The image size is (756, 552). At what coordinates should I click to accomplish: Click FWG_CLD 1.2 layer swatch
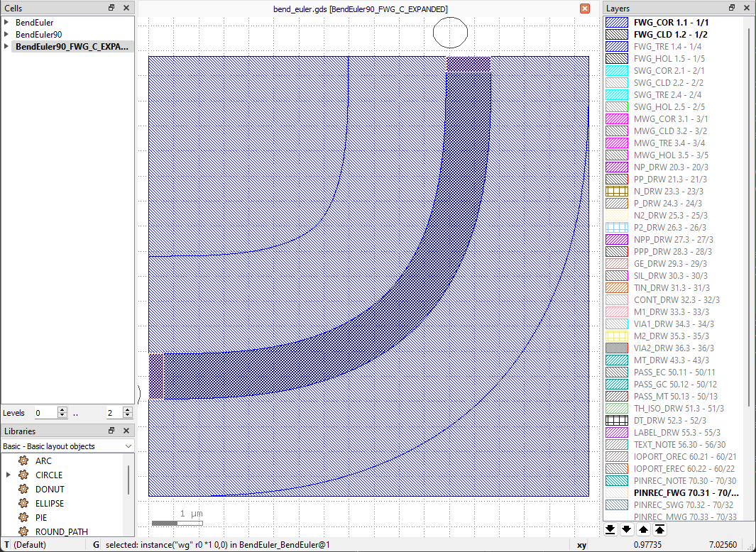click(x=617, y=34)
